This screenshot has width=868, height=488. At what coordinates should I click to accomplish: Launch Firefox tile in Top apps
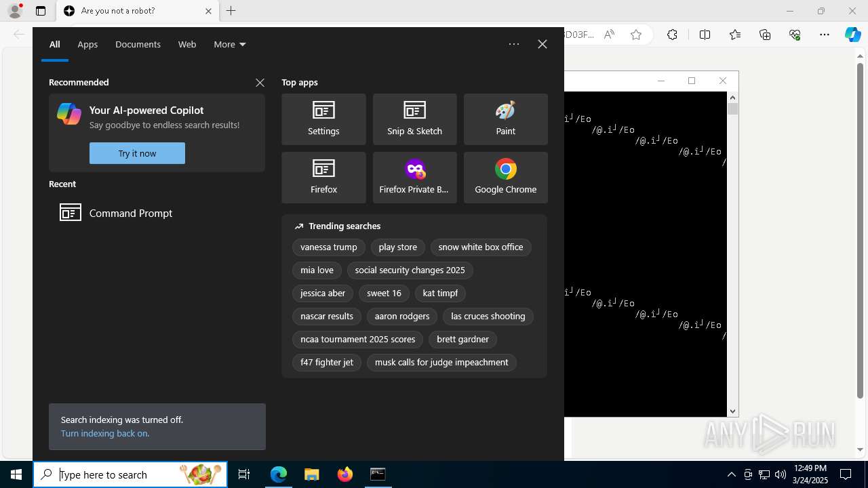(323, 178)
